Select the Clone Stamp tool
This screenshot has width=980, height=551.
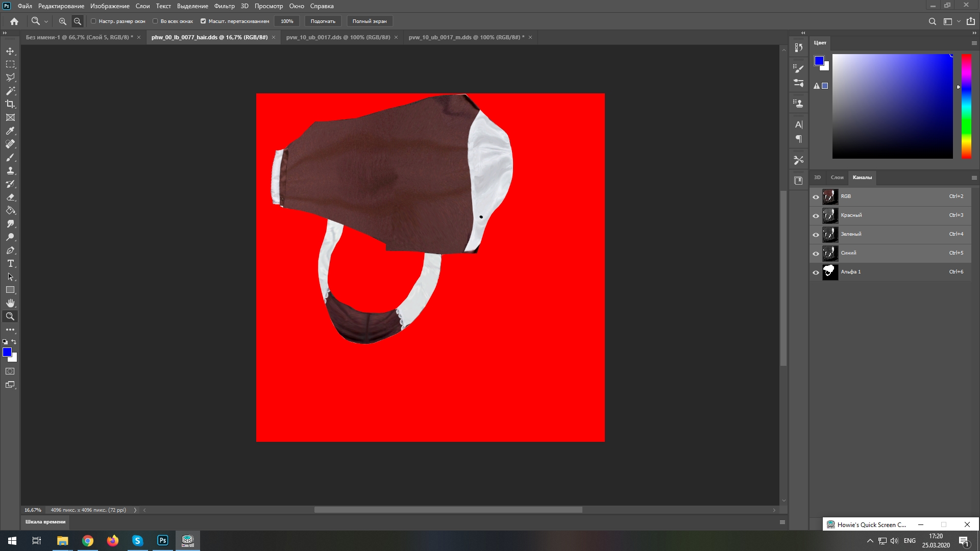point(10,170)
